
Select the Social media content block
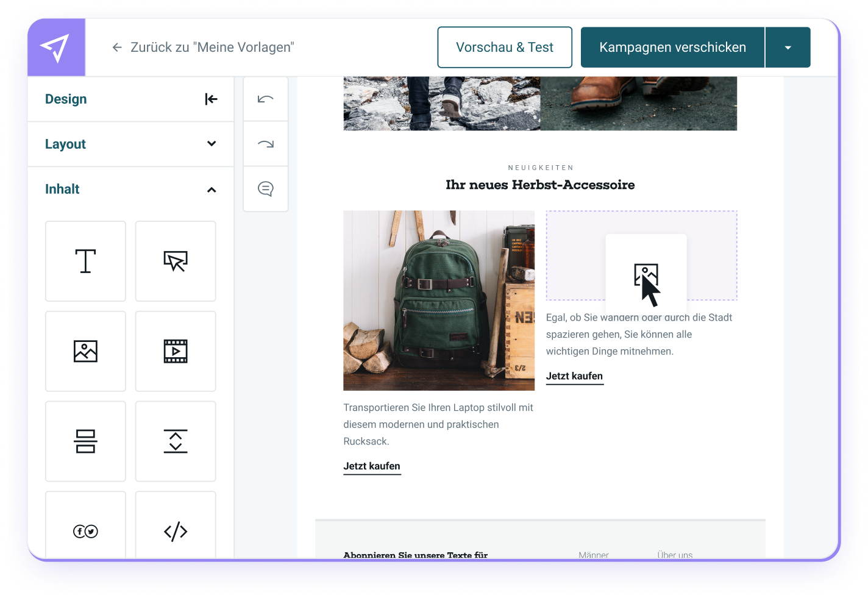(85, 525)
